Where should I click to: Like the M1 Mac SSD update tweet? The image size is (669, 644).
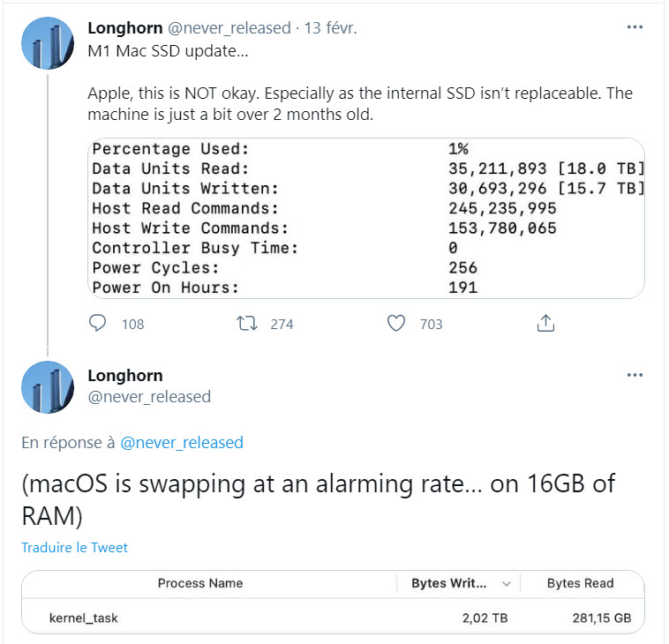[396, 324]
